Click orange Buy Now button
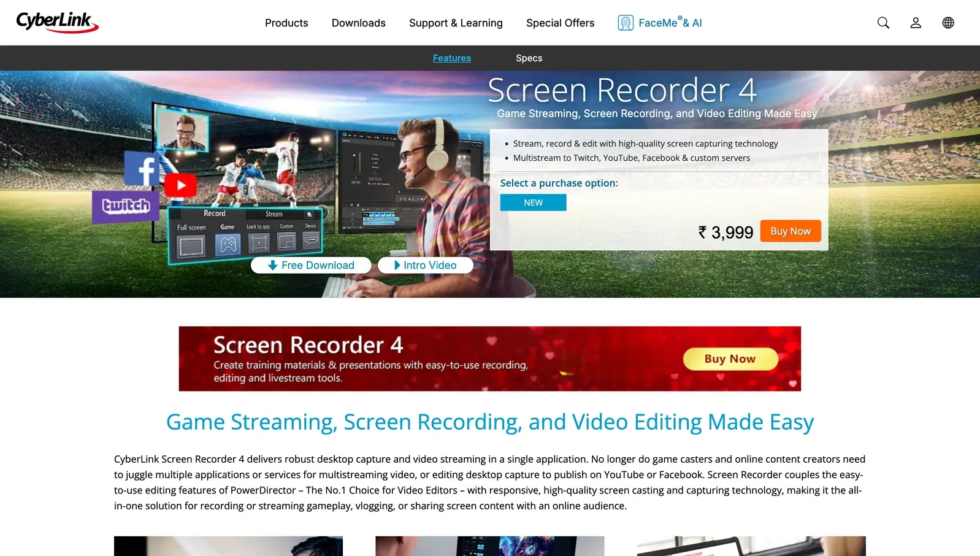 (791, 231)
